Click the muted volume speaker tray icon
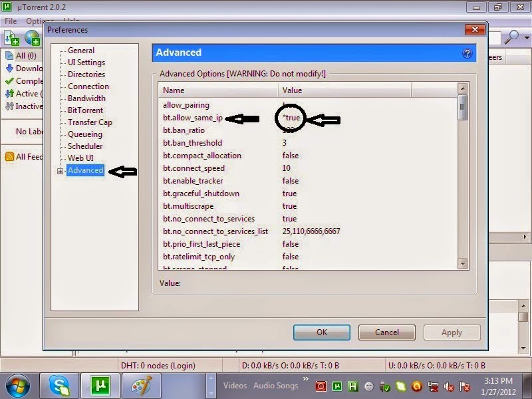532x399 pixels. point(448,386)
